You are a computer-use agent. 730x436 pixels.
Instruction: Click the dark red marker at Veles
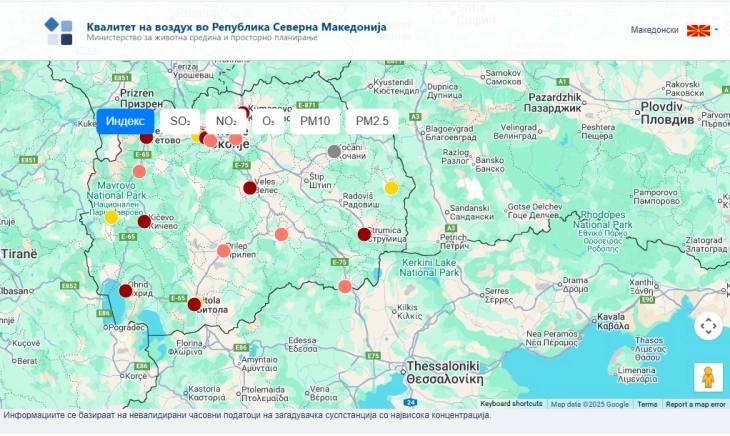pyautogui.click(x=250, y=187)
